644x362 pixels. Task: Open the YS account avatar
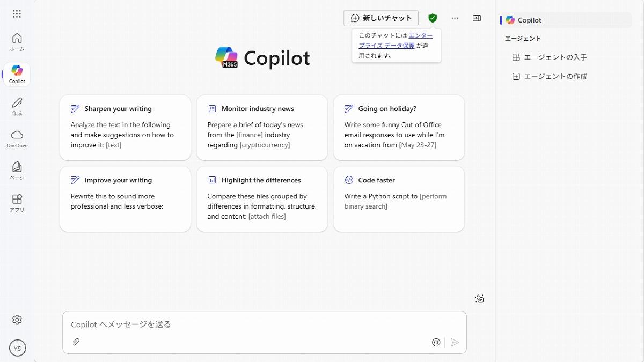17,348
